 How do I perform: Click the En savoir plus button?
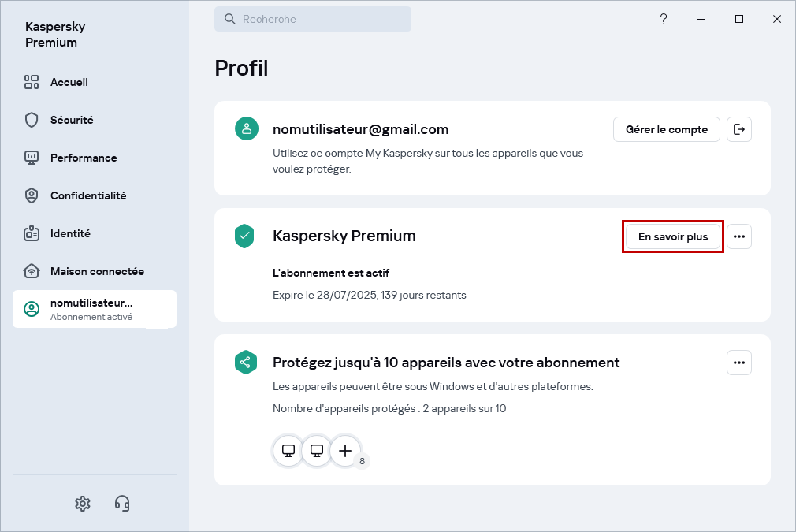point(673,236)
